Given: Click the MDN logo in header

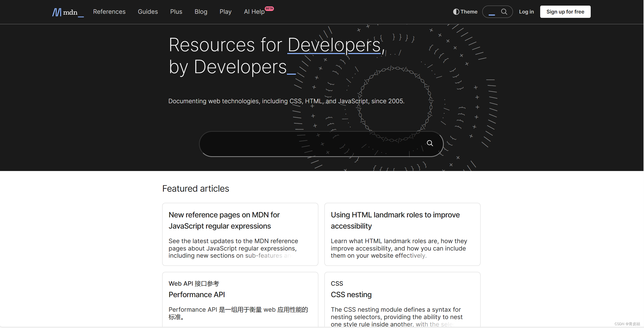Looking at the screenshot, I should 68,12.
